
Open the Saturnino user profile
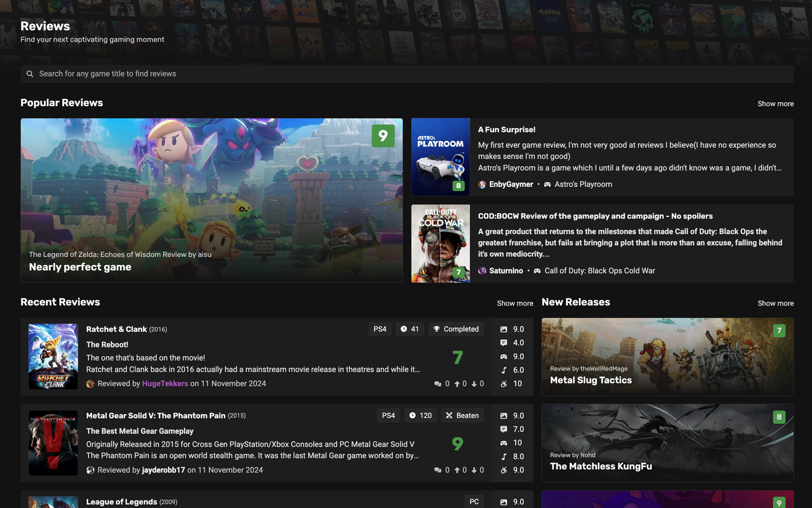(x=505, y=271)
